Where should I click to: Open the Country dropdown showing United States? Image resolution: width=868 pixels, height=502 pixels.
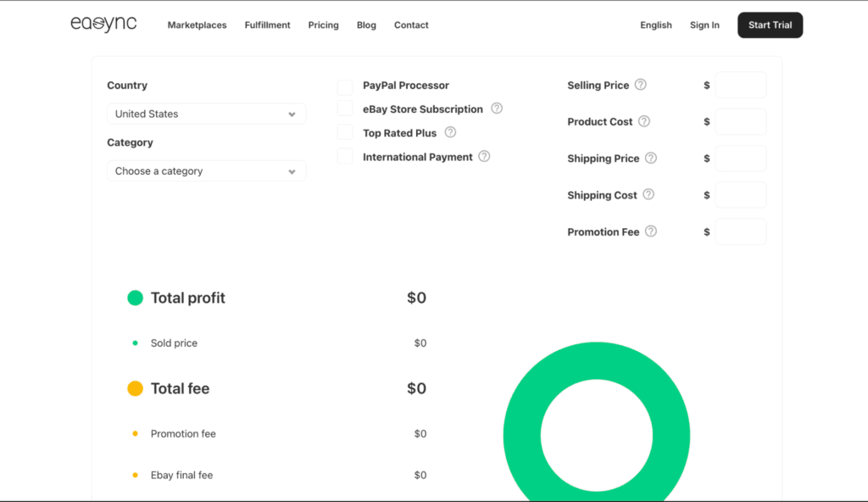[206, 114]
